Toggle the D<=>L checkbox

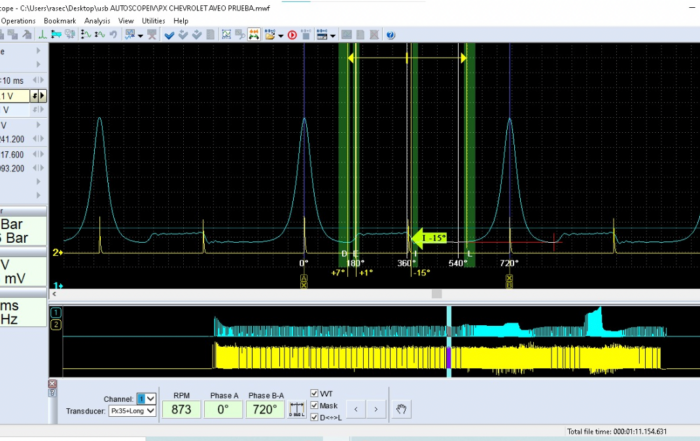pyautogui.click(x=316, y=417)
